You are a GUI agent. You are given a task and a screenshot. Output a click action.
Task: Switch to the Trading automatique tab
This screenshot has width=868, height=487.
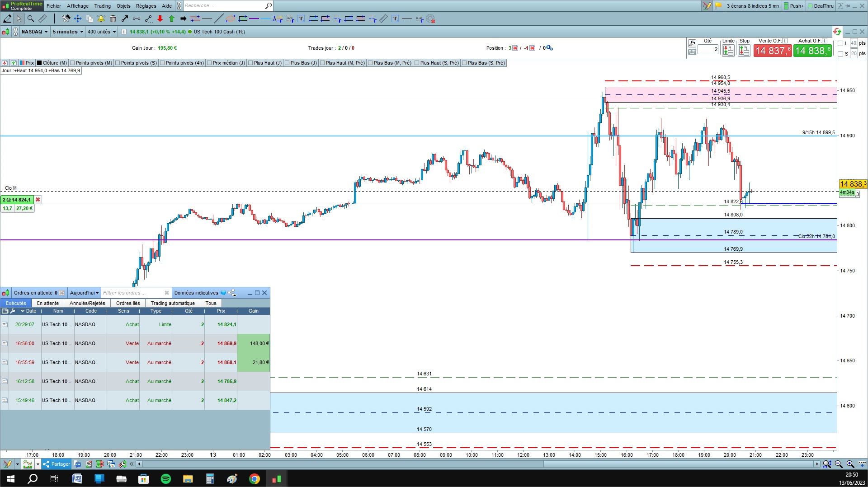click(x=173, y=303)
